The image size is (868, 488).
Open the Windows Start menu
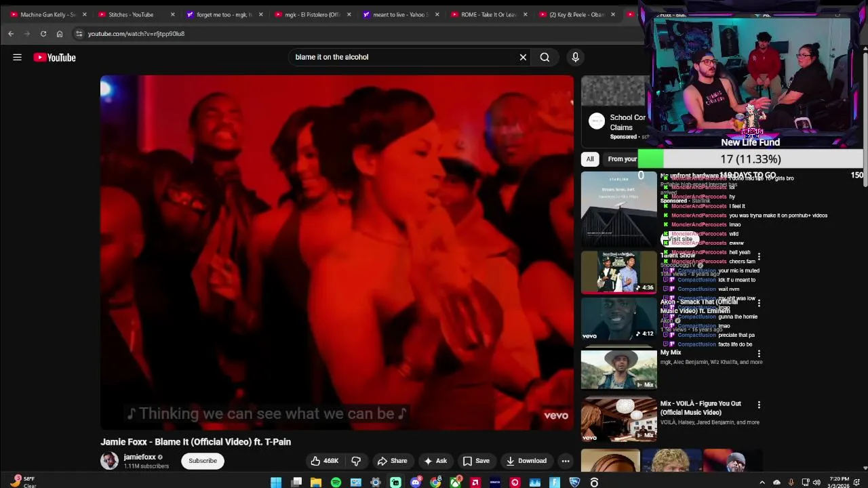pyautogui.click(x=276, y=483)
